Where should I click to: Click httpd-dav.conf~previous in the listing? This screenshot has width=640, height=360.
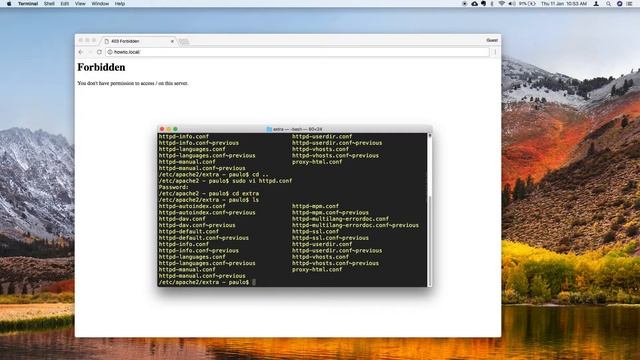pos(197,225)
